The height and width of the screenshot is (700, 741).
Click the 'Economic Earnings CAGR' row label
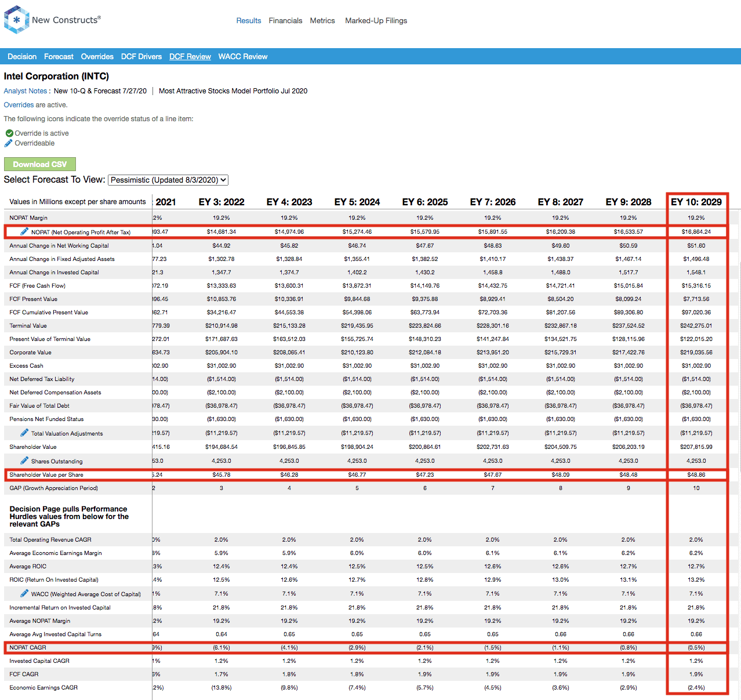pyautogui.click(x=43, y=688)
